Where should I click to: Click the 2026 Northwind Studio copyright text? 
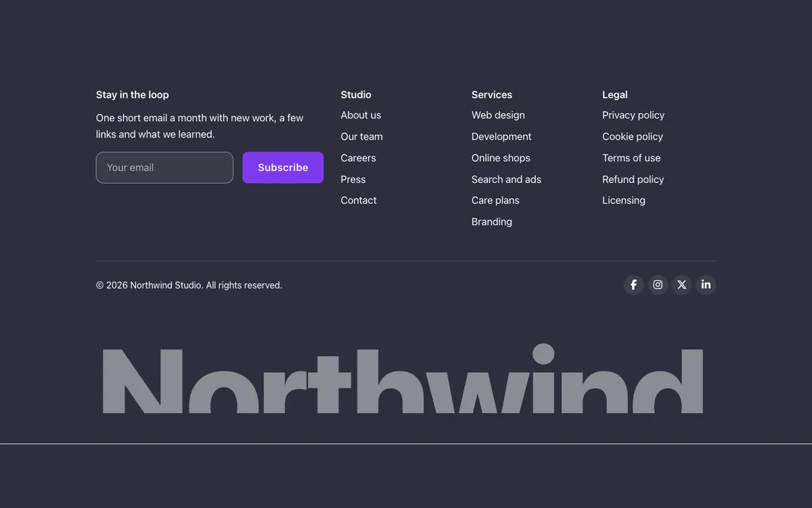point(189,285)
